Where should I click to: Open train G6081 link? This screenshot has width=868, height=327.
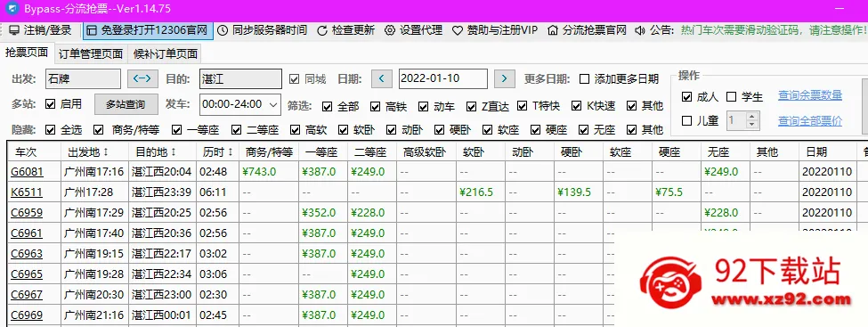pos(27,172)
